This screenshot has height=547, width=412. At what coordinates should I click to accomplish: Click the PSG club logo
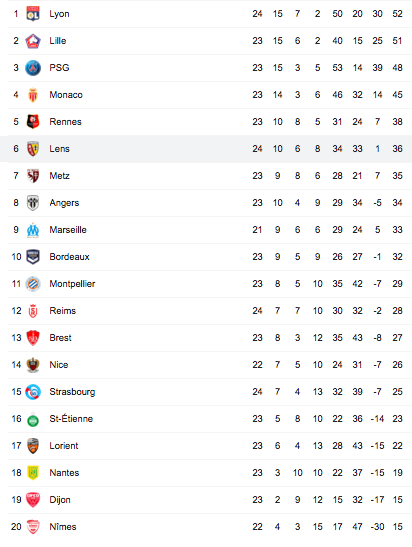[x=33, y=68]
